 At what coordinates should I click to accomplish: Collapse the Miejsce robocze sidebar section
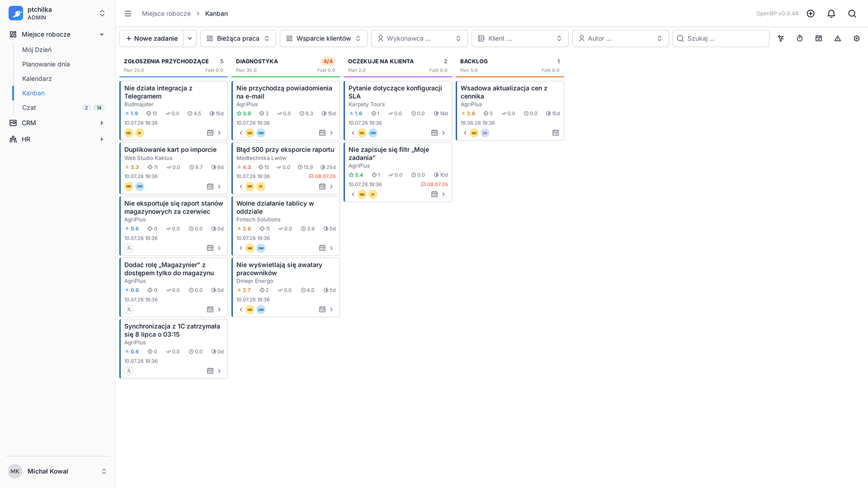tap(58, 34)
